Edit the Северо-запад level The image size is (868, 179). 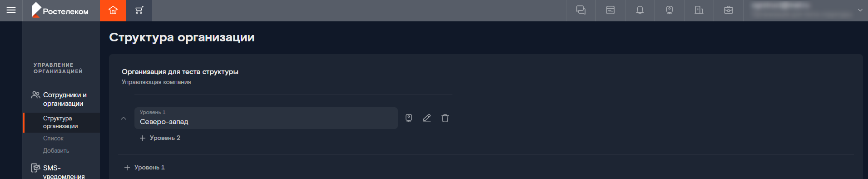[427, 118]
